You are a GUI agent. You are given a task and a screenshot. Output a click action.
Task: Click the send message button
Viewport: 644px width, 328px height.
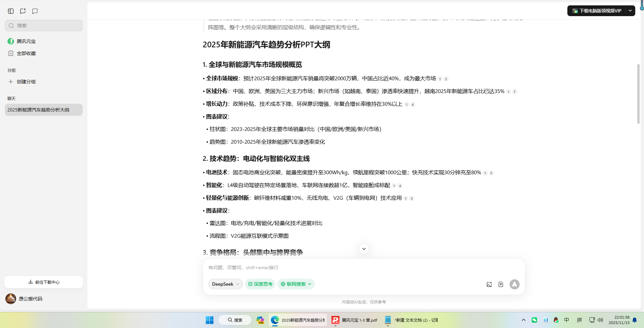coord(514,284)
